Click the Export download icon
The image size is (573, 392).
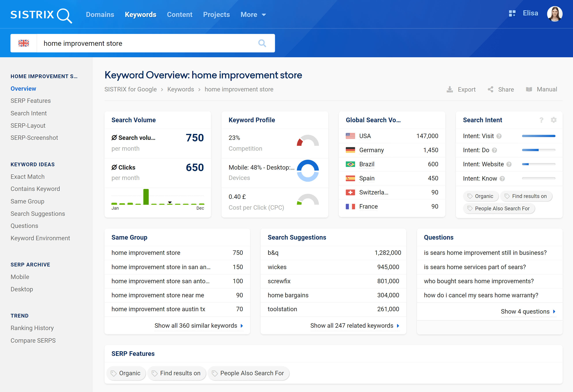pos(450,89)
